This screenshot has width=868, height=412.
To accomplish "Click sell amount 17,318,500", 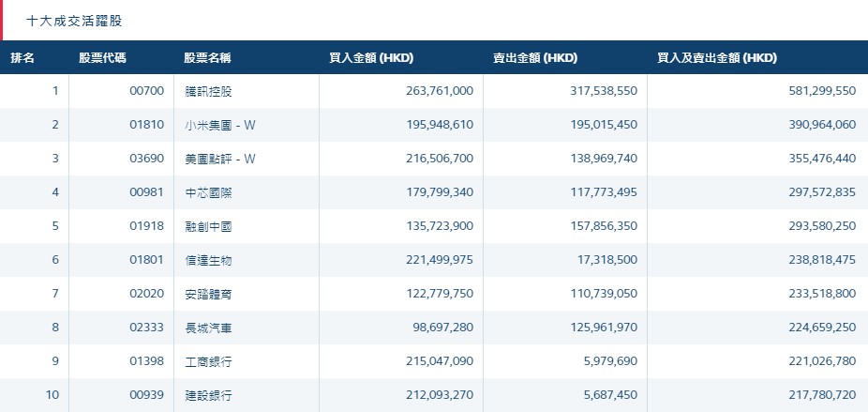I will pos(607,260).
